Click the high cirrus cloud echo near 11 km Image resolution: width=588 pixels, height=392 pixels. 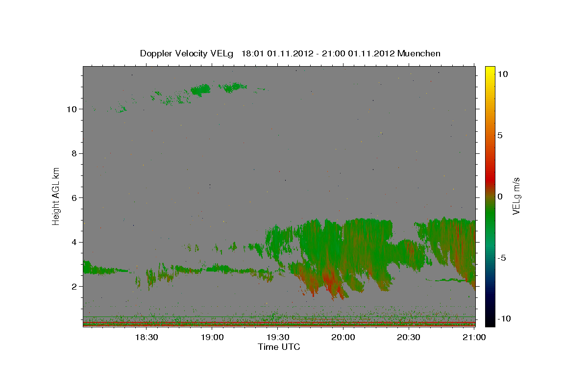(201, 90)
